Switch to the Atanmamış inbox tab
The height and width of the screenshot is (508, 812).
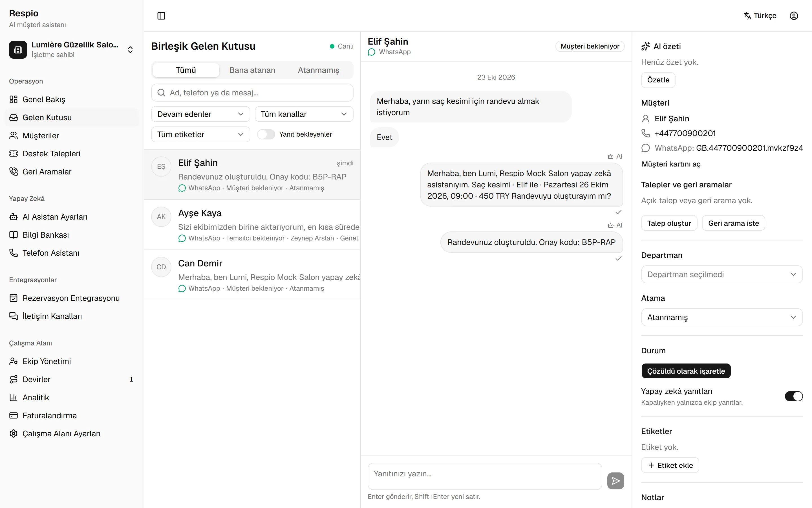(318, 70)
